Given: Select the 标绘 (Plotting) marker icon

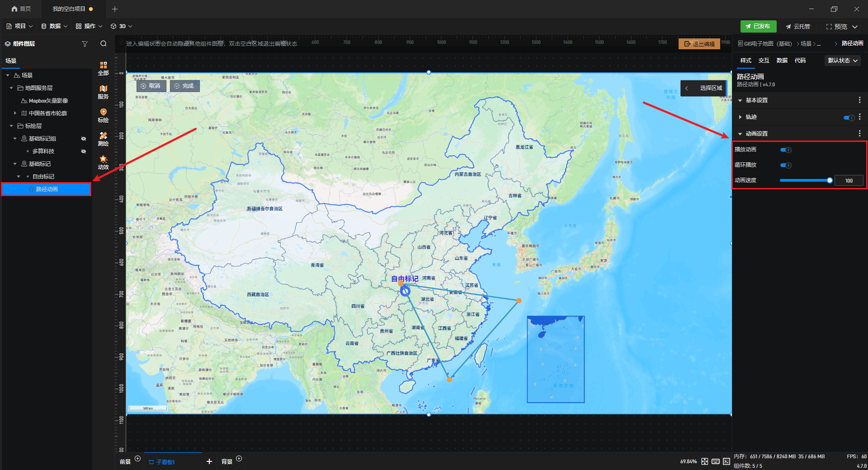Looking at the screenshot, I should pyautogui.click(x=103, y=115).
